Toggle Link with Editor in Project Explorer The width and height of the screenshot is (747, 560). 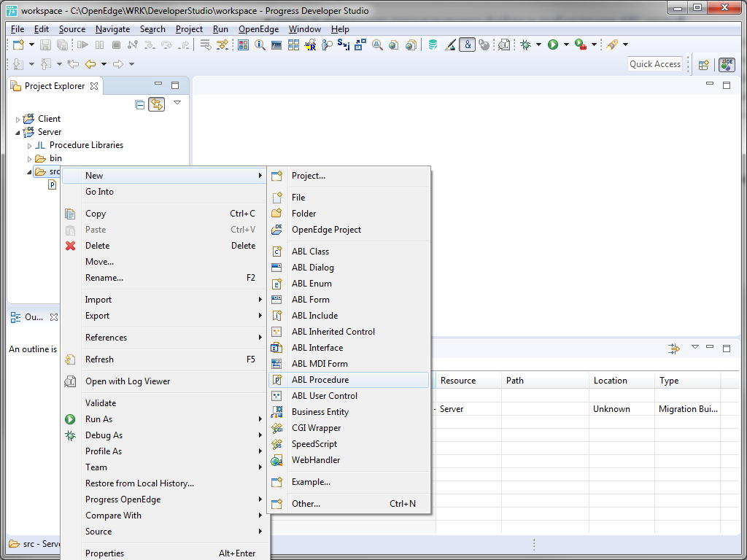coord(156,104)
